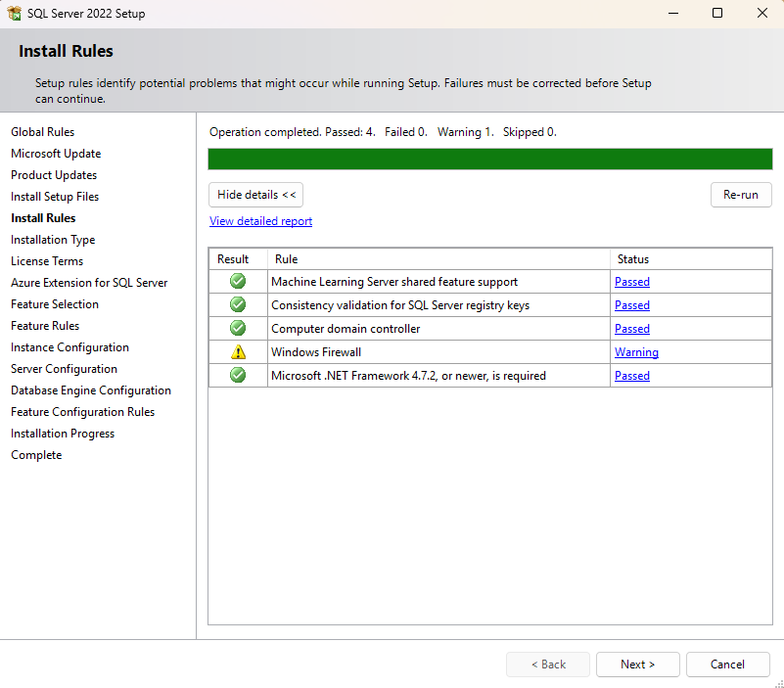Screen dimensions: 784x688
Task: Open Passed link for Machine Learning Server rule
Action: coord(631,282)
